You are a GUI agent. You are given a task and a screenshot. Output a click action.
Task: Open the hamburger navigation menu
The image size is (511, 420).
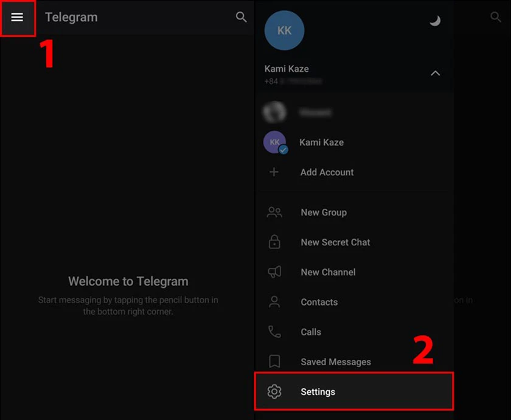coord(17,17)
